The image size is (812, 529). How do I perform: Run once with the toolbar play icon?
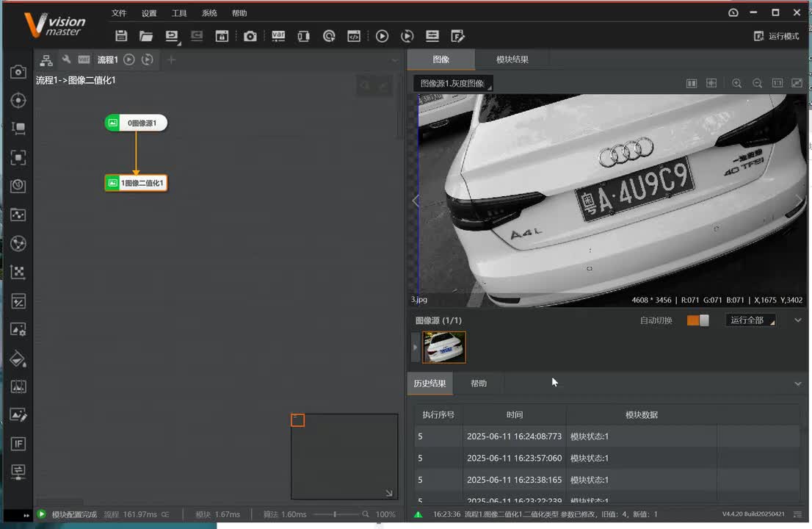(x=382, y=36)
